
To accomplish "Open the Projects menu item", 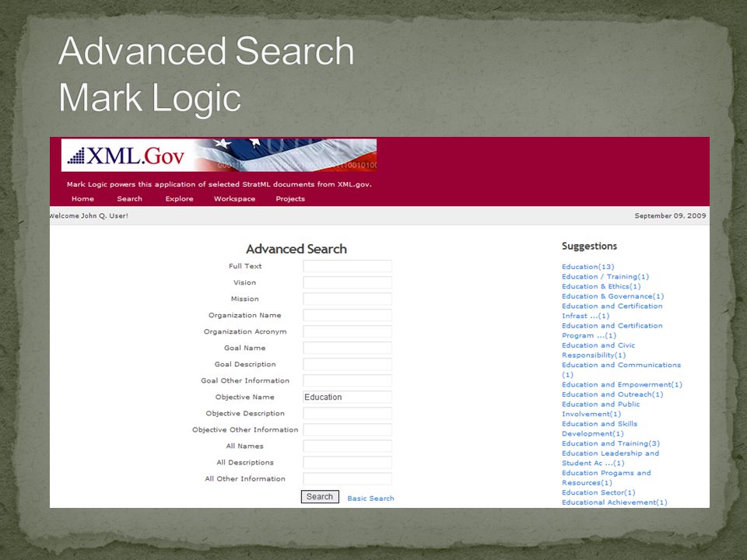I will [290, 198].
